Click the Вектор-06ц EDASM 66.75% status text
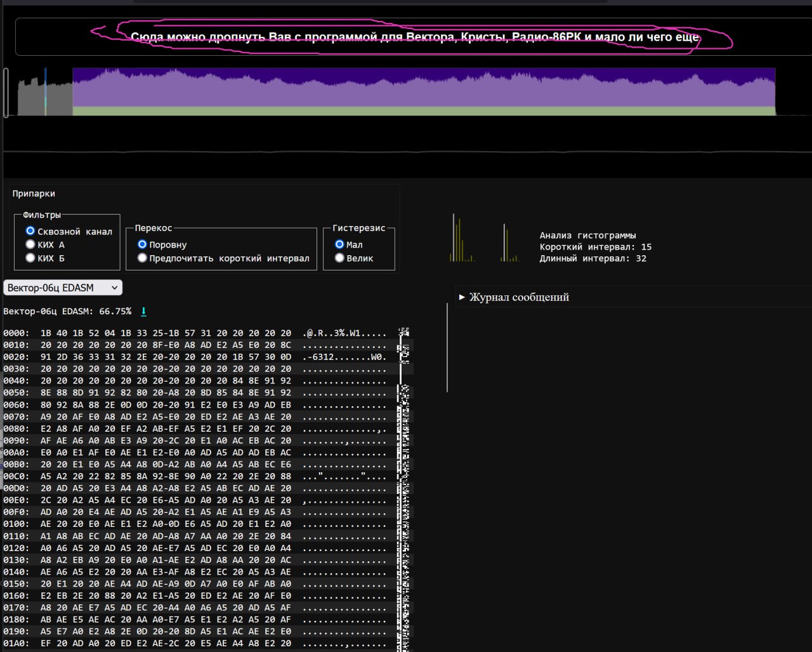Screen dimensions: 812x652 tap(67, 311)
